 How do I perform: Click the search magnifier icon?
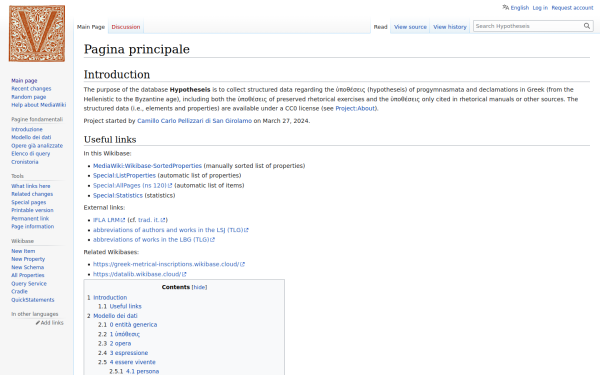pyautogui.click(x=587, y=26)
